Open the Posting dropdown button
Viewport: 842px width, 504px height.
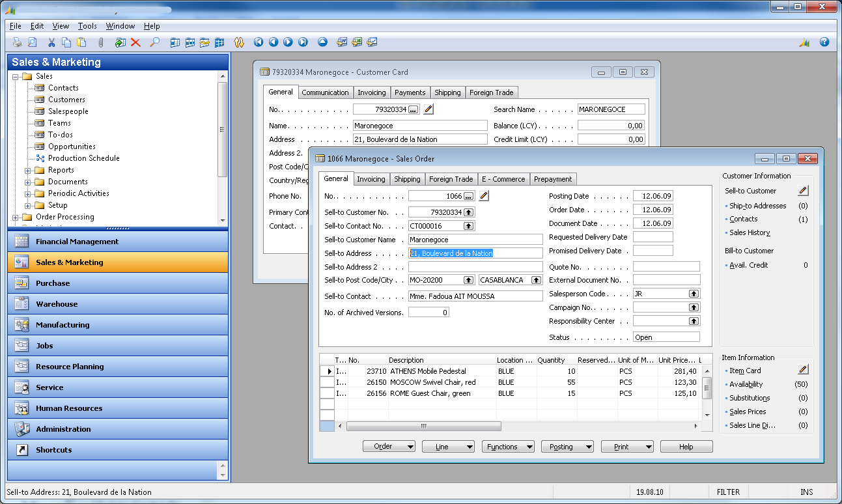(568, 447)
